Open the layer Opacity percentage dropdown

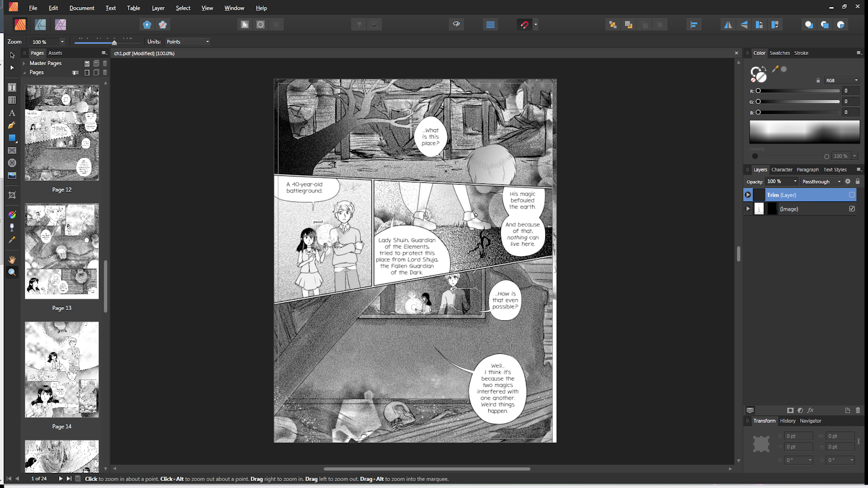click(795, 181)
